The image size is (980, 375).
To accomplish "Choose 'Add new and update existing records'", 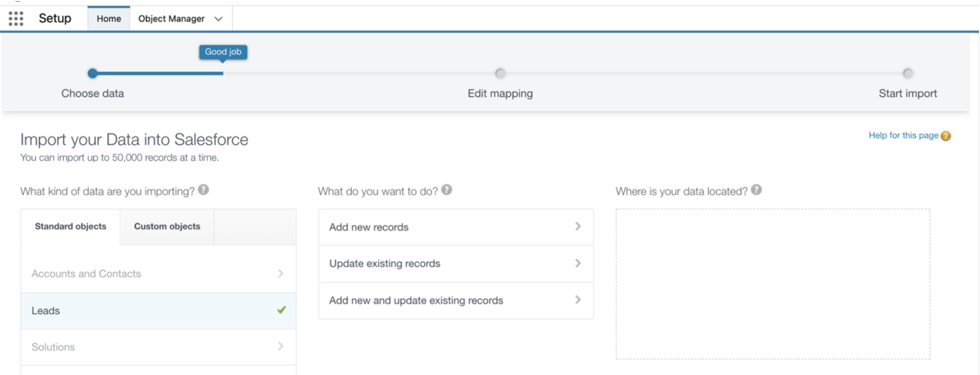I will click(x=456, y=300).
